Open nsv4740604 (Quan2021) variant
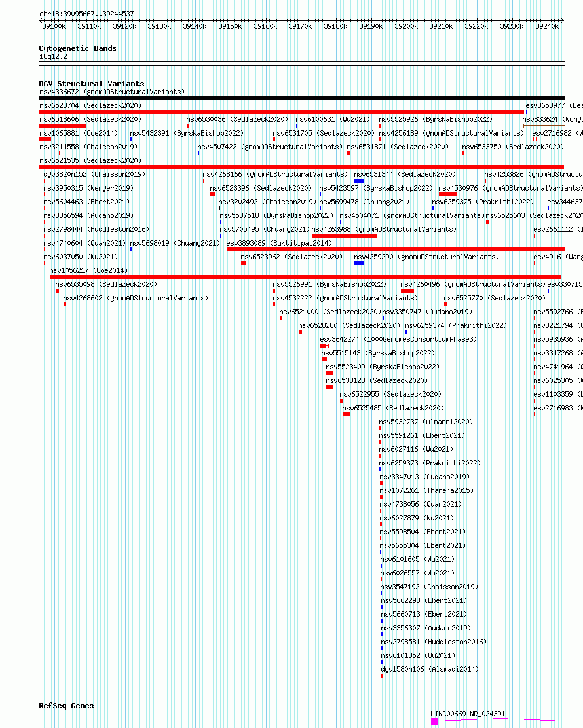This screenshot has height=728, width=583. click(85, 244)
